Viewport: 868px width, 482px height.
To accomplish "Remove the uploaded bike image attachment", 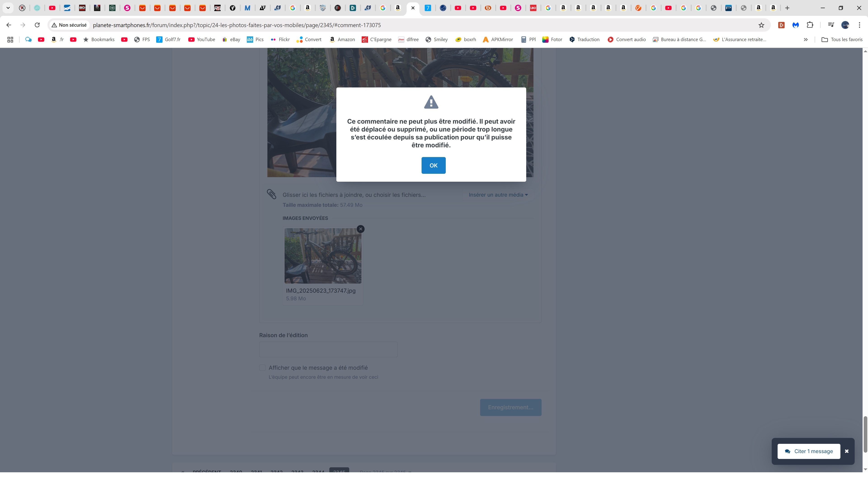I will pyautogui.click(x=361, y=229).
